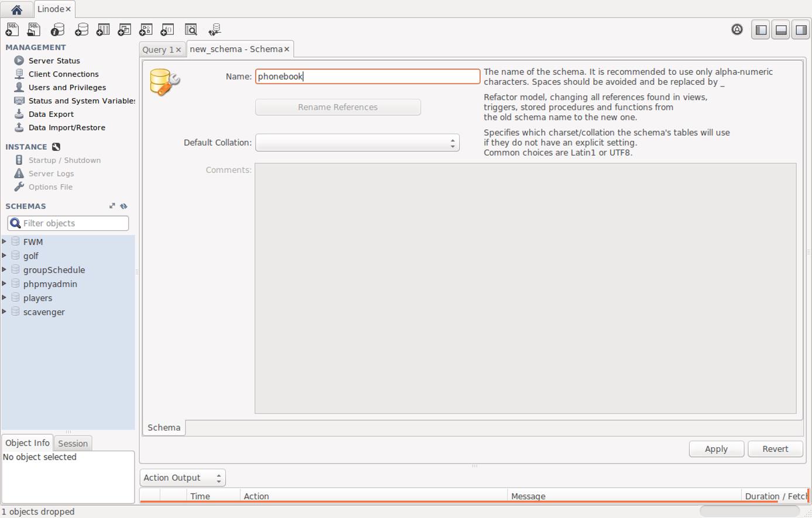Viewport: 812px width, 518px height.
Task: Open Server Status from the Management panel
Action: (x=54, y=60)
